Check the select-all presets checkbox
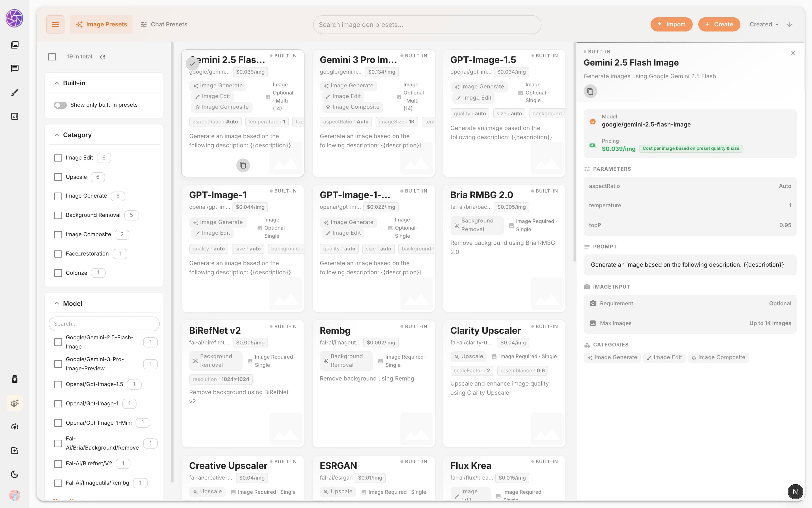The width and height of the screenshot is (812, 508). (x=52, y=57)
